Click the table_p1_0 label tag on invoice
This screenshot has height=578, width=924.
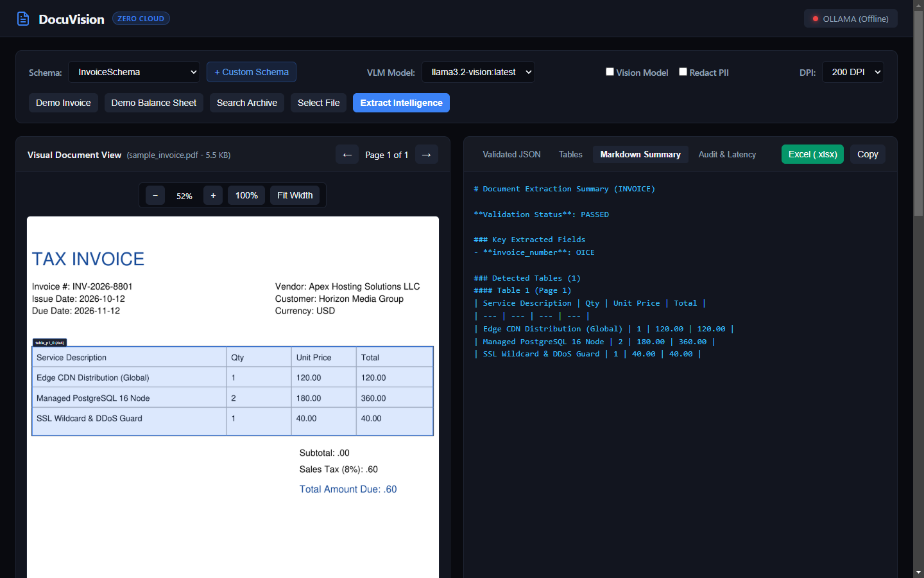pyautogui.click(x=49, y=342)
